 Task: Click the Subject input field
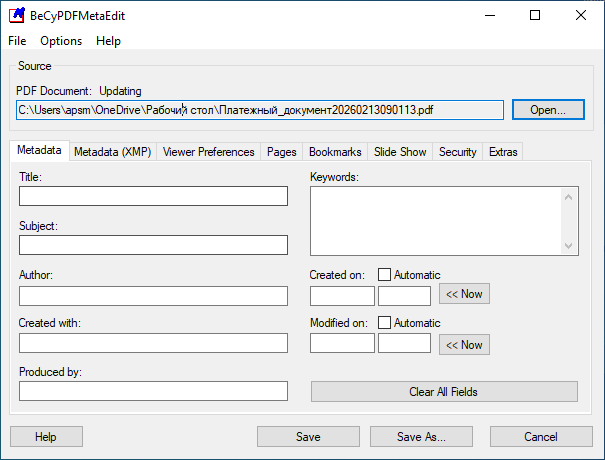tap(153, 245)
